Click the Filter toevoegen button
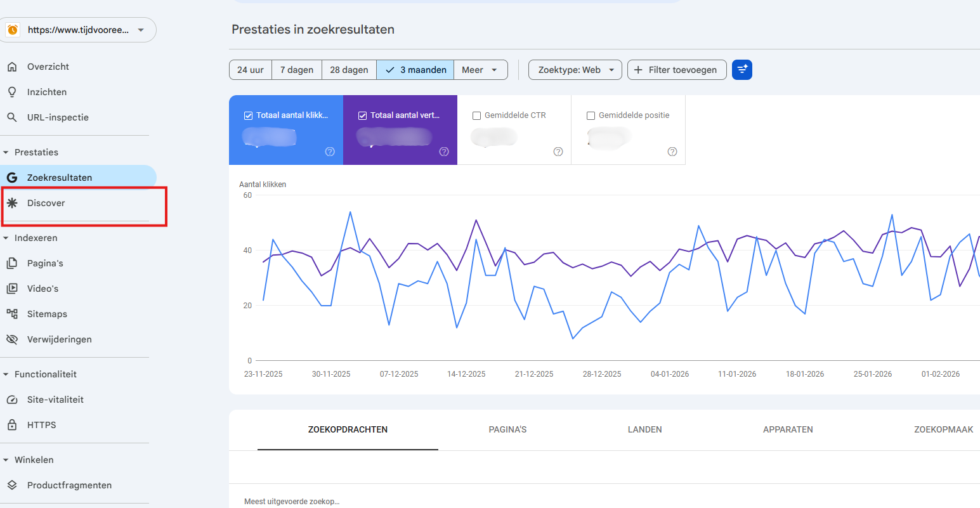 [676, 70]
